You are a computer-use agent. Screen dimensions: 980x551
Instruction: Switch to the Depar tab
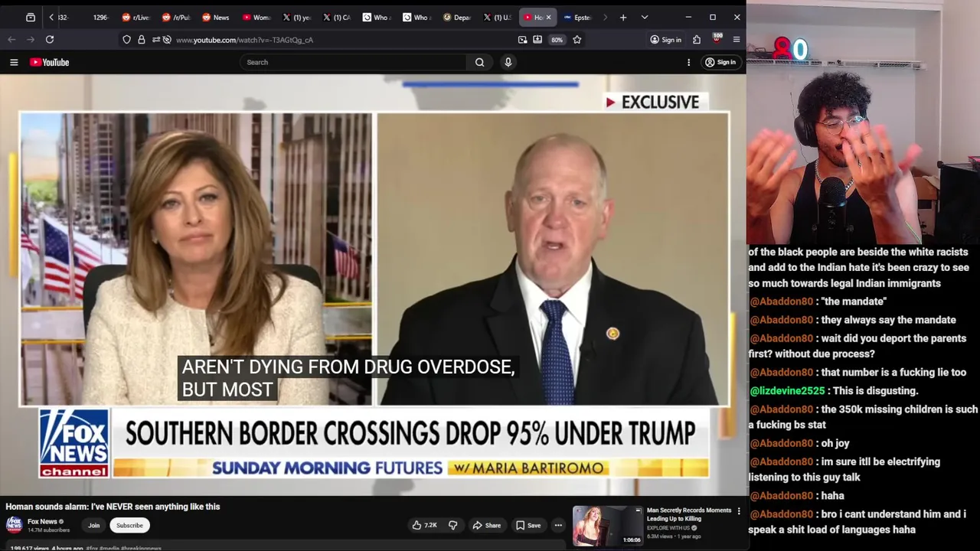[456, 17]
